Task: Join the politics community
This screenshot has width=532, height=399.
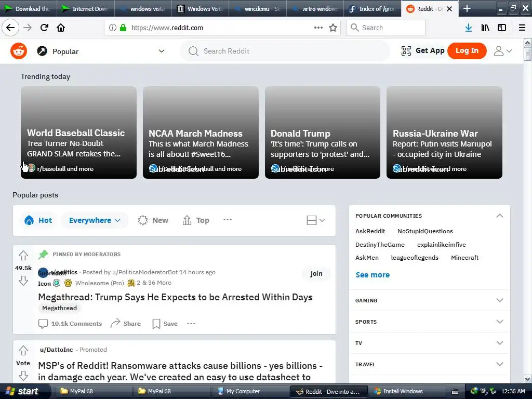Action: [x=316, y=273]
